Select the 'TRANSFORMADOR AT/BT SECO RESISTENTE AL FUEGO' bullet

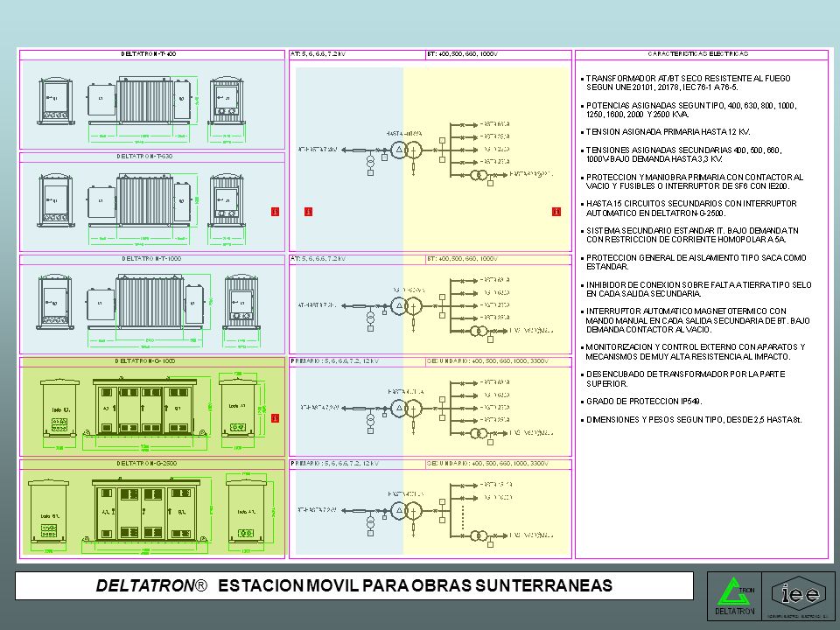[688, 82]
